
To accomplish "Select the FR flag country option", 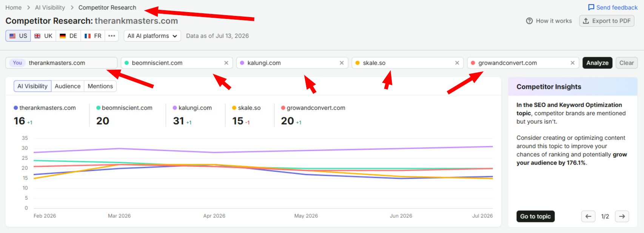I will tap(93, 36).
